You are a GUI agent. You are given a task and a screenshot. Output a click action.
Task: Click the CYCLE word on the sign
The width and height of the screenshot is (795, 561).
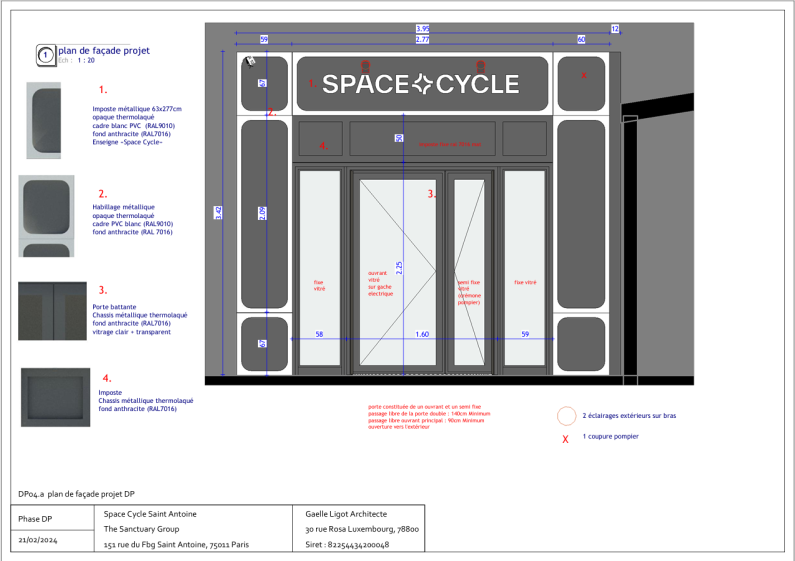click(x=477, y=84)
